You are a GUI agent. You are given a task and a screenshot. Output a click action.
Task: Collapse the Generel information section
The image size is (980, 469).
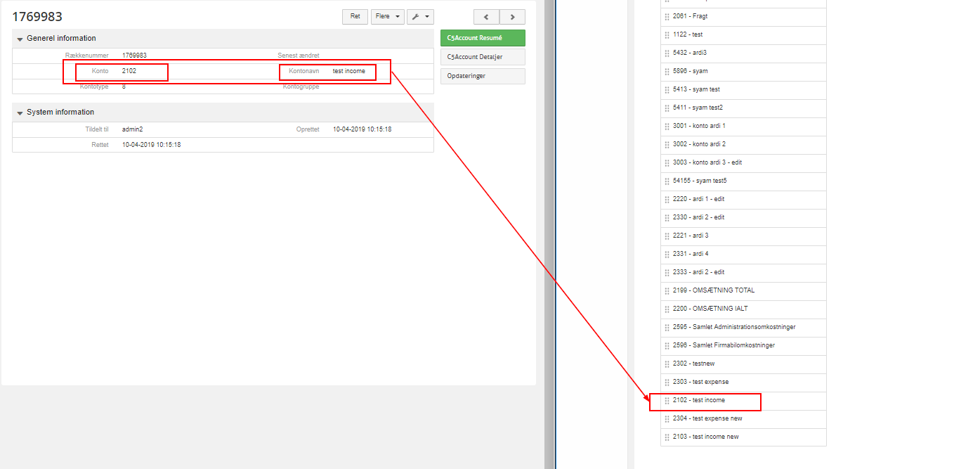click(x=20, y=39)
